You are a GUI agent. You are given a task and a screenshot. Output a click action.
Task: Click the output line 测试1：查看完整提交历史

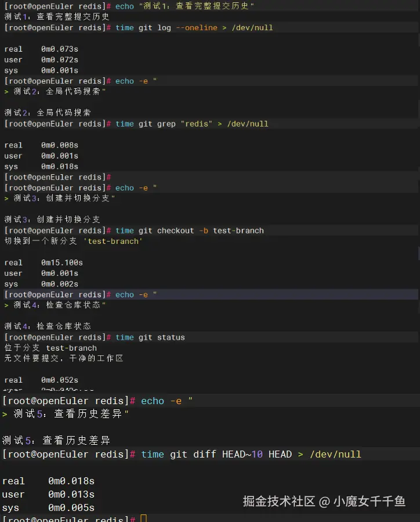(x=56, y=17)
